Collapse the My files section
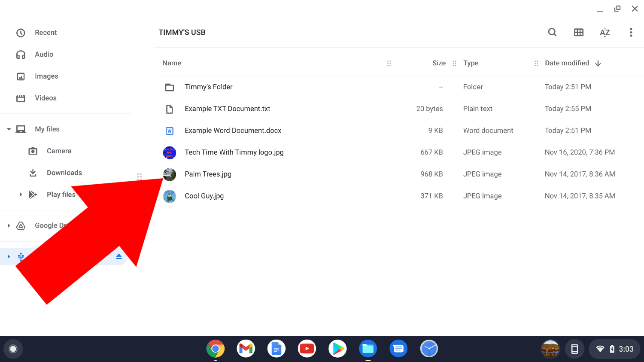 [x=8, y=129]
